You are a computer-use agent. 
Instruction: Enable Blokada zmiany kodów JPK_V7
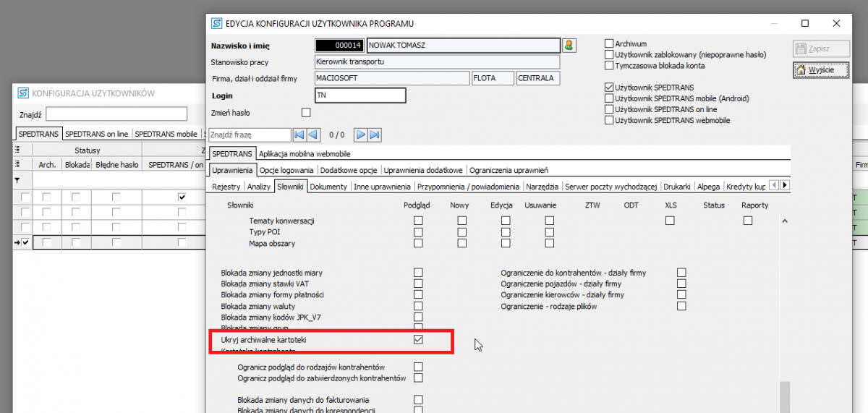(x=418, y=317)
